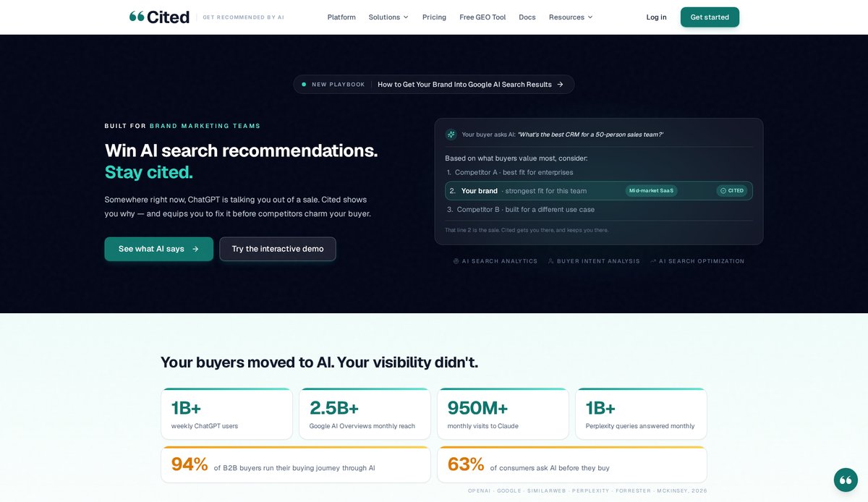The height and width of the screenshot is (502, 868).
Task: Click the Get started button
Action: [x=710, y=17]
